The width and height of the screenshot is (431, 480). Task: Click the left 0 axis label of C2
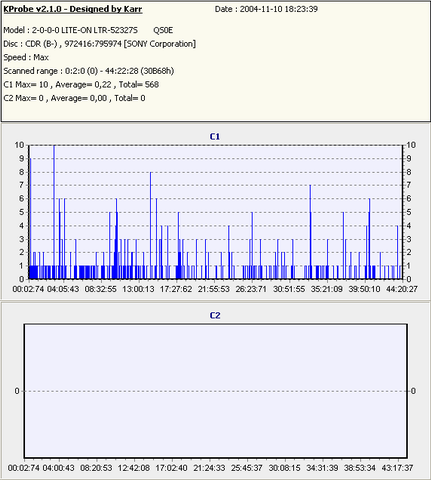click(x=17, y=391)
